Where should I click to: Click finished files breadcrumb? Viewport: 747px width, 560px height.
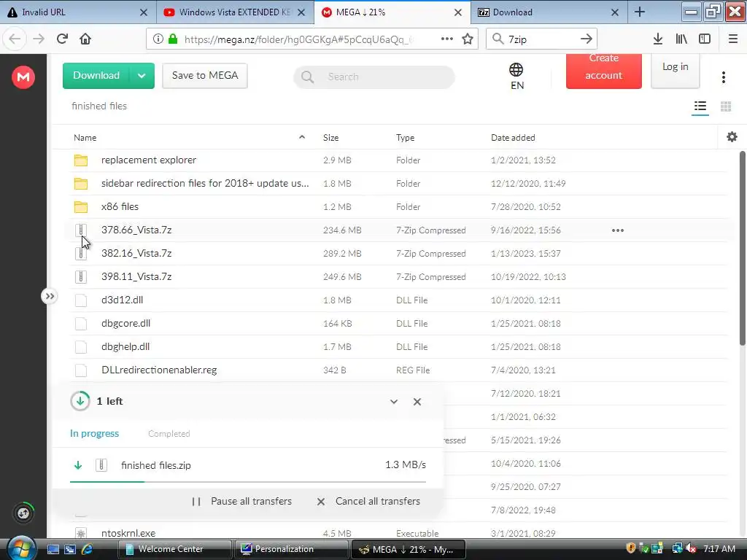click(x=99, y=106)
